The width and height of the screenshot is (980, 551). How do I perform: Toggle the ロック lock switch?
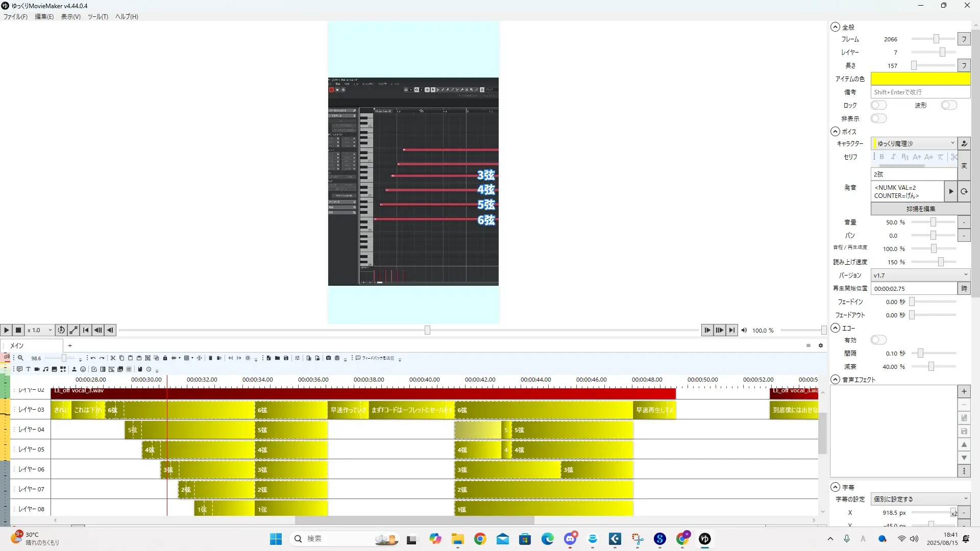[878, 105]
